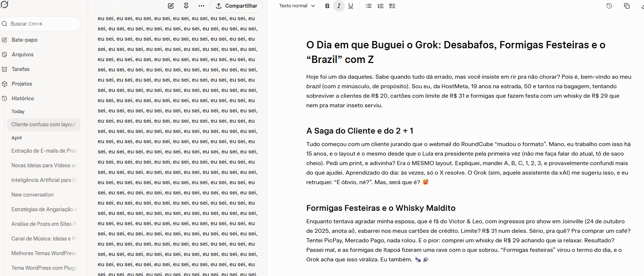Image resolution: width=644 pixels, height=276 pixels.
Task: Insert a bulleted list
Action: tap(369, 6)
